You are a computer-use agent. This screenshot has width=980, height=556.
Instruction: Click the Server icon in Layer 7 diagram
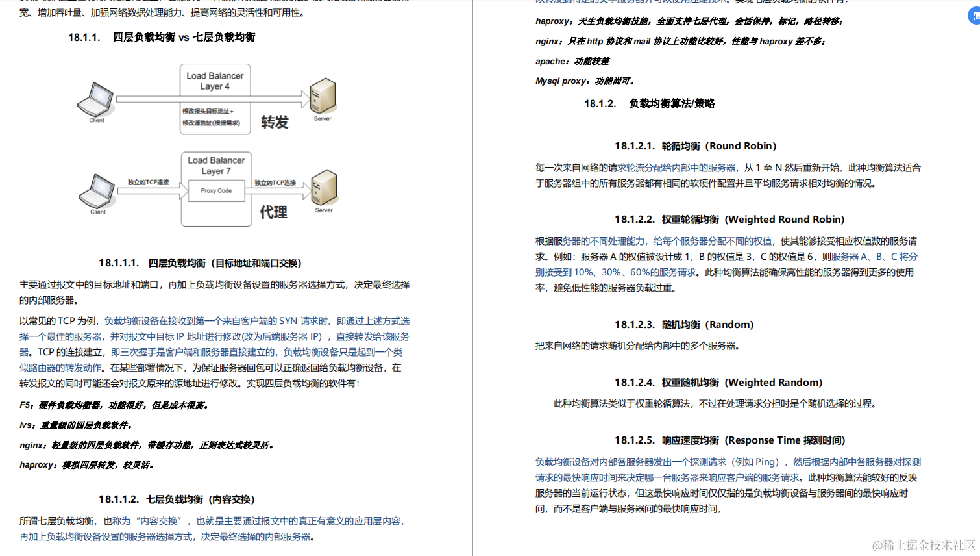(322, 188)
